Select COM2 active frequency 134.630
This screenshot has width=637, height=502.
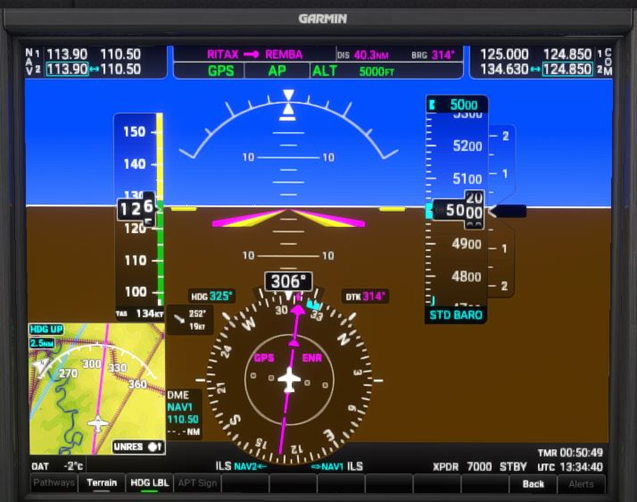pos(505,69)
